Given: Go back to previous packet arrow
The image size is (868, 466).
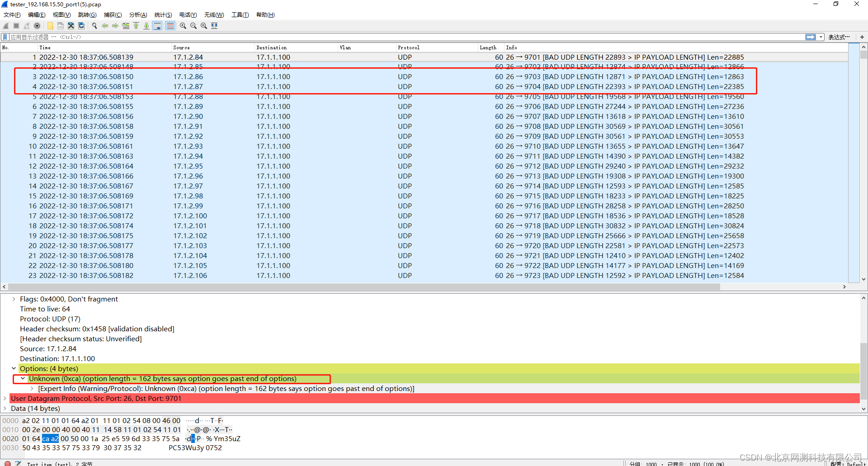Looking at the screenshot, I should tap(105, 26).
